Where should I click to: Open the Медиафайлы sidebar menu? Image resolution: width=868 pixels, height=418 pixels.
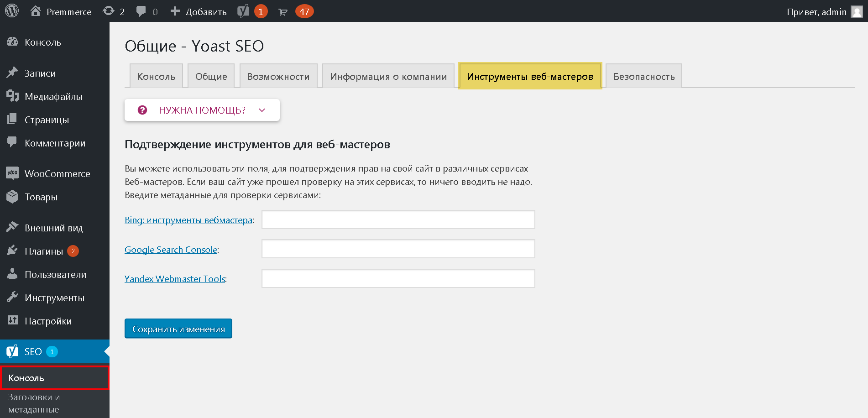pyautogui.click(x=55, y=96)
